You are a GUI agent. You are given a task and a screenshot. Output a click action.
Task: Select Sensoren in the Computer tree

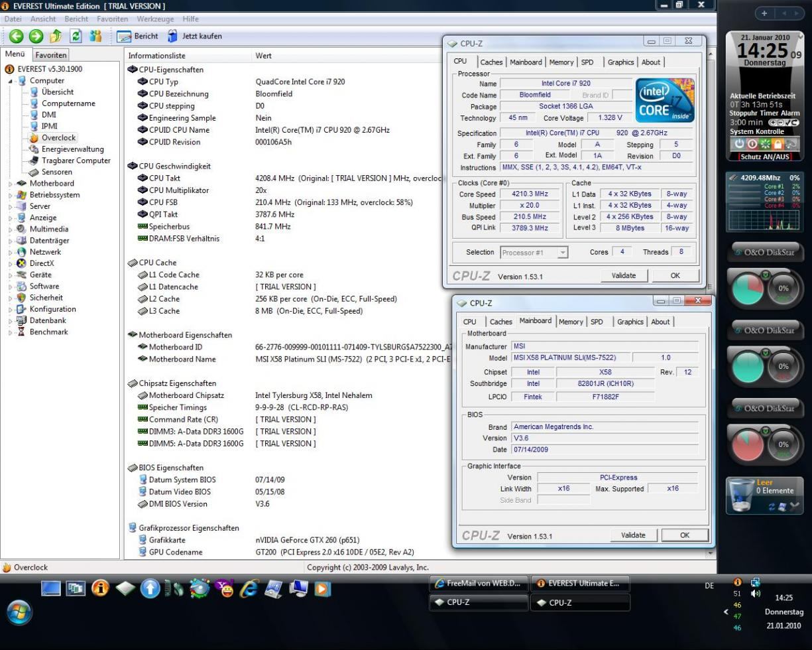point(50,172)
